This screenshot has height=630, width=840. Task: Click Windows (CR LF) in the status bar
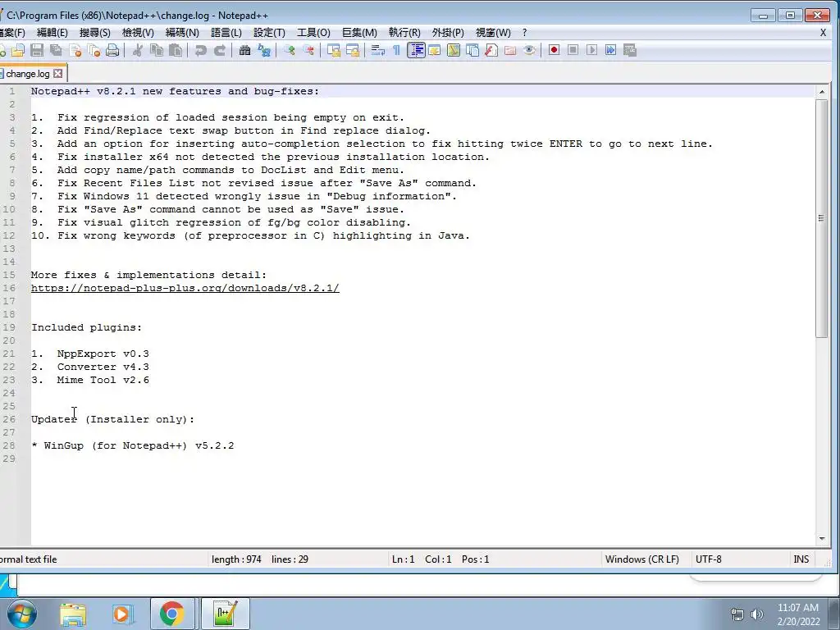641,559
